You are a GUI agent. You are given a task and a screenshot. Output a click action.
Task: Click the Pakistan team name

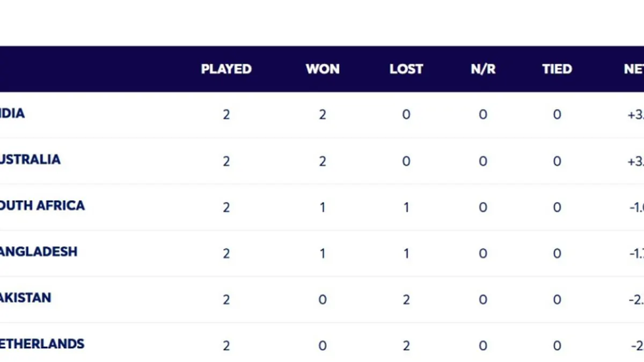click(26, 298)
